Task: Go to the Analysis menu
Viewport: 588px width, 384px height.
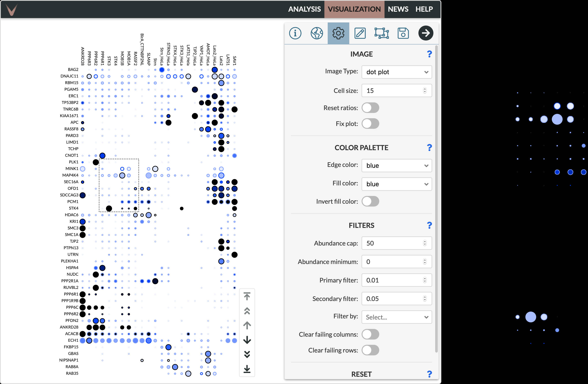Action: pyautogui.click(x=304, y=9)
